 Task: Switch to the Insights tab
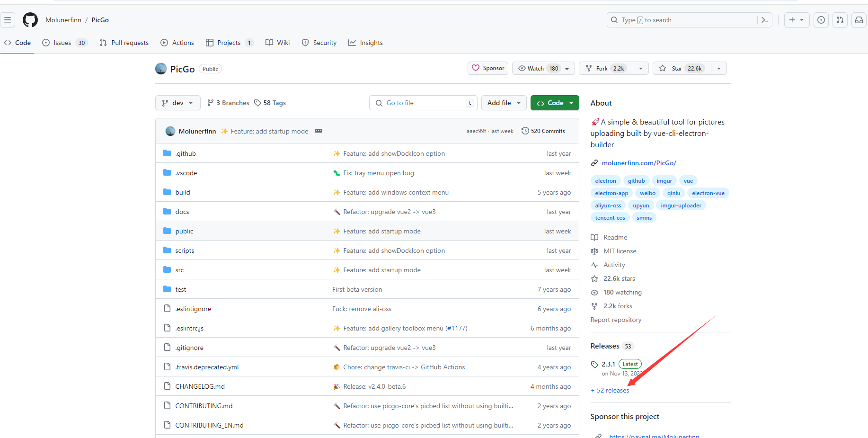(x=365, y=43)
